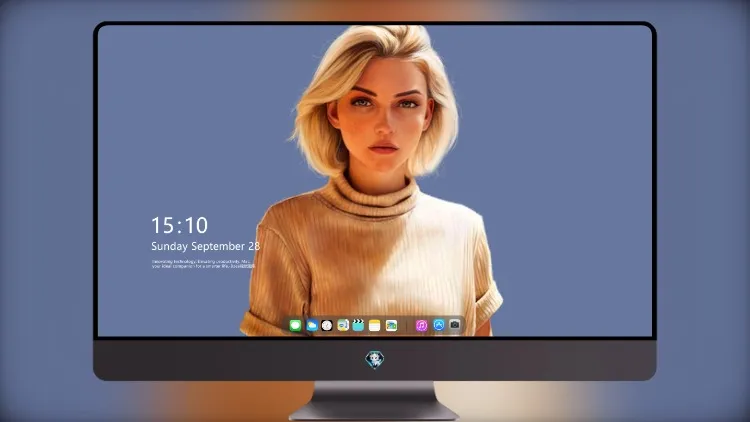Launch the teal clapperboard video app
The image size is (750, 422).
click(358, 325)
